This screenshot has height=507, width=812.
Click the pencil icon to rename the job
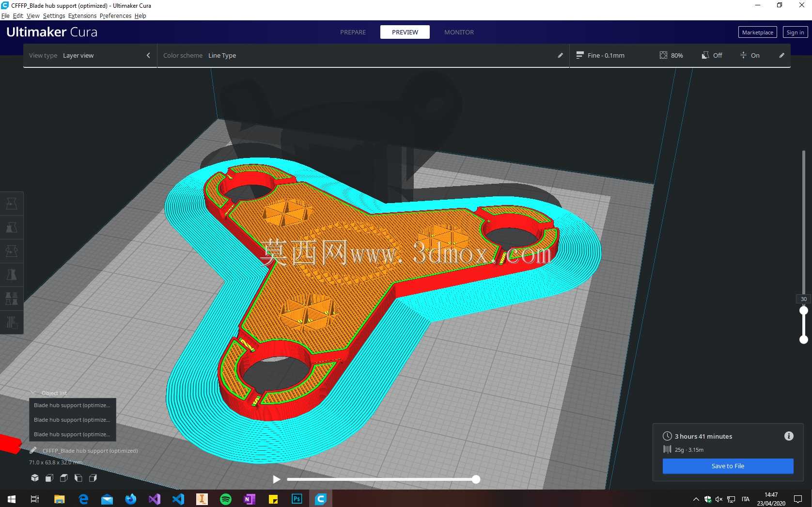click(33, 450)
